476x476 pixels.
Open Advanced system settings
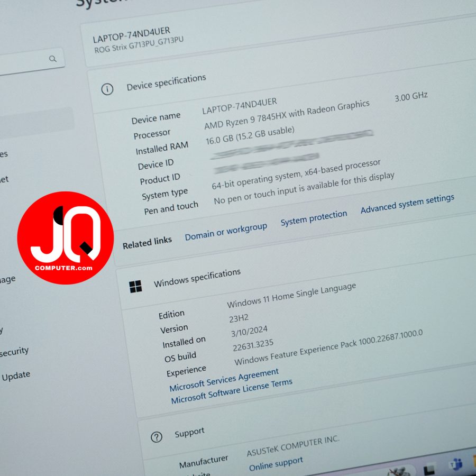pos(407,204)
